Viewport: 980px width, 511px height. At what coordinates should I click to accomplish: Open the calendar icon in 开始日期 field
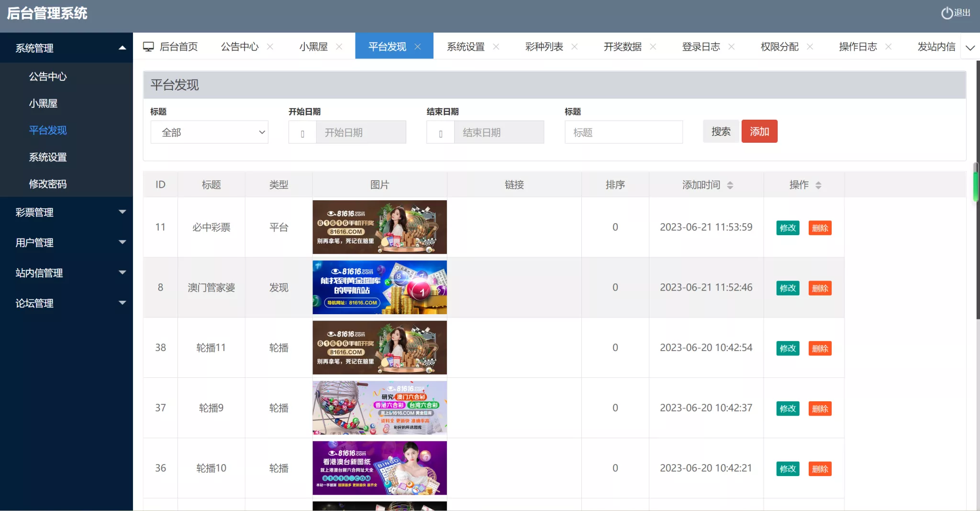click(302, 133)
